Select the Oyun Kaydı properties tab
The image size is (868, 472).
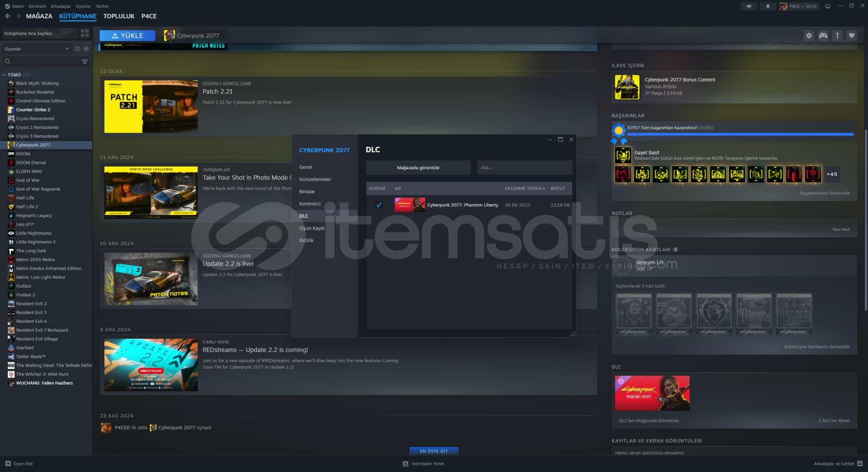312,228
